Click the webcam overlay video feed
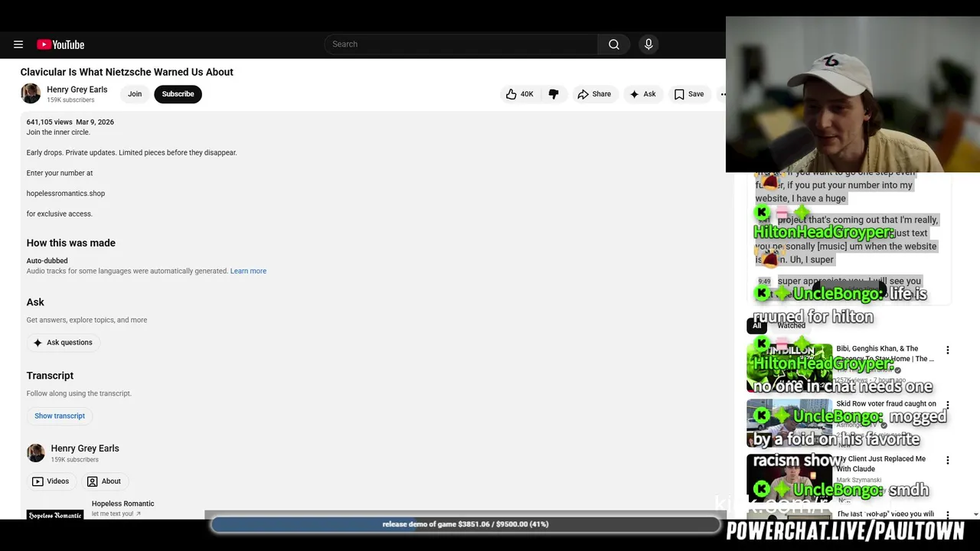This screenshot has height=551, width=980. [853, 94]
